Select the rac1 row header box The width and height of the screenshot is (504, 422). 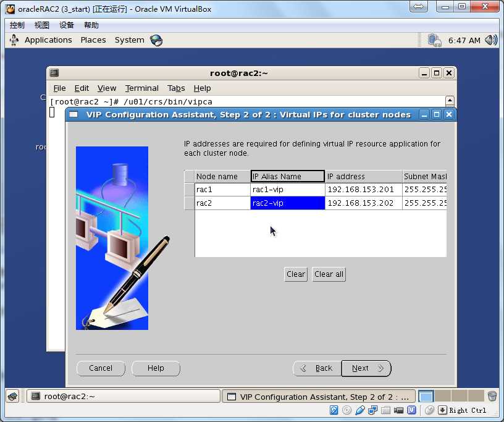point(190,190)
